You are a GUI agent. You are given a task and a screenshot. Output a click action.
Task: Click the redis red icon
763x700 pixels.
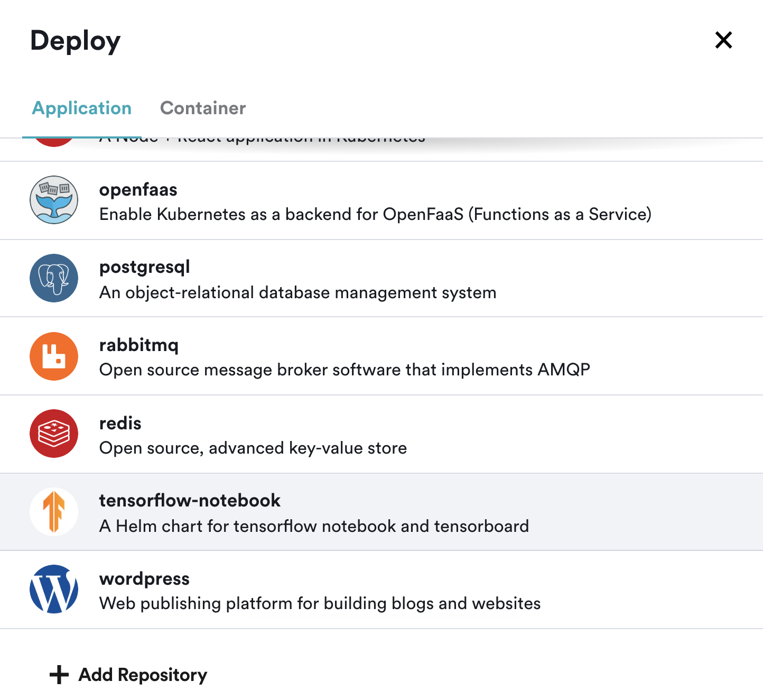pyautogui.click(x=54, y=434)
